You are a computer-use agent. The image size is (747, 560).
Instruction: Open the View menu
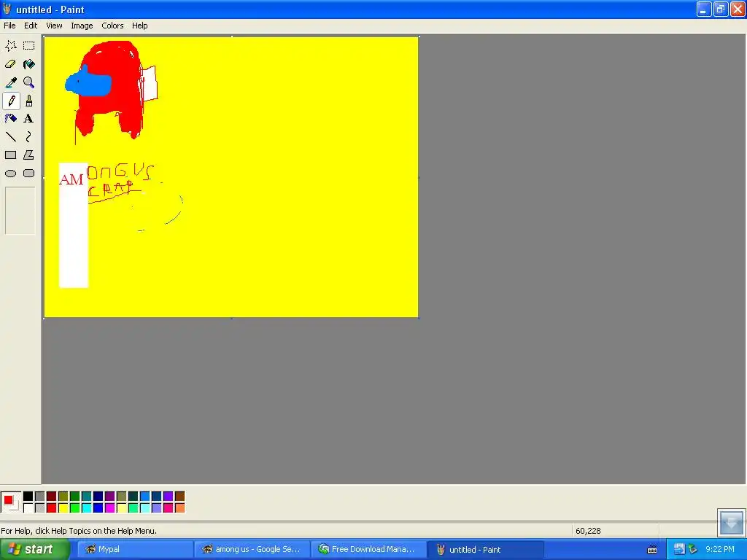tap(54, 26)
